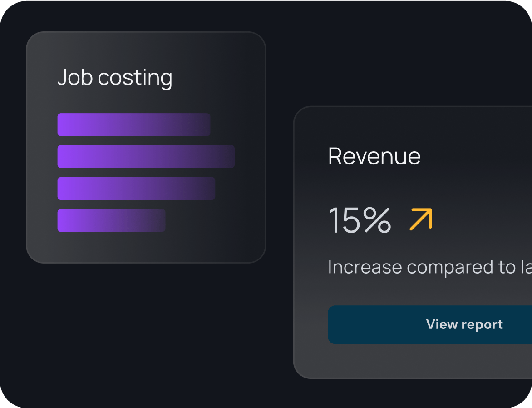Select the shortest purple bar at bottom

(x=111, y=221)
